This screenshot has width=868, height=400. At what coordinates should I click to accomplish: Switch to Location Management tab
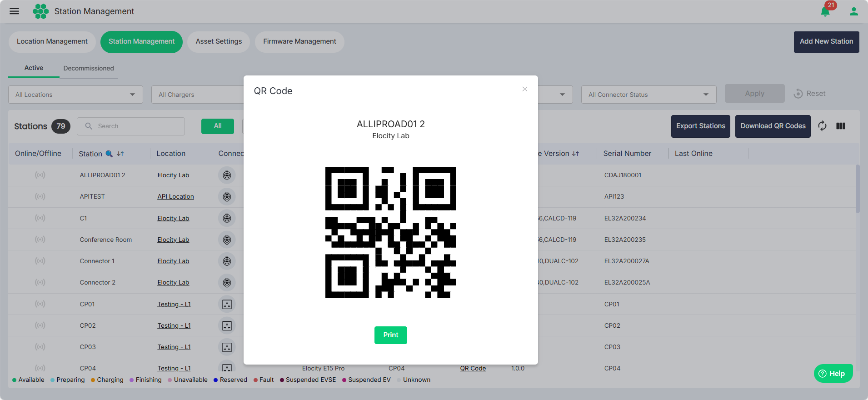pos(52,41)
